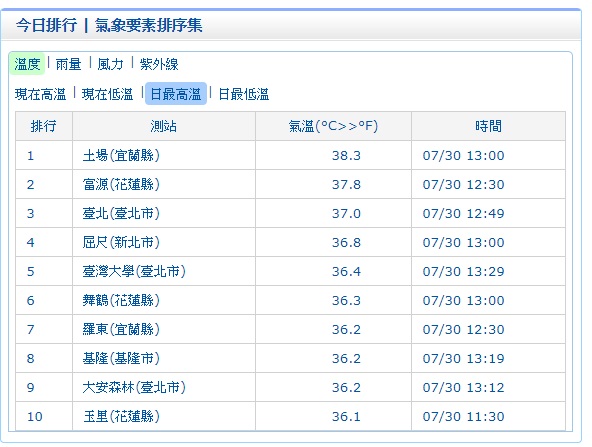Click temperature value 36.8
592x447 pixels.
346,242
